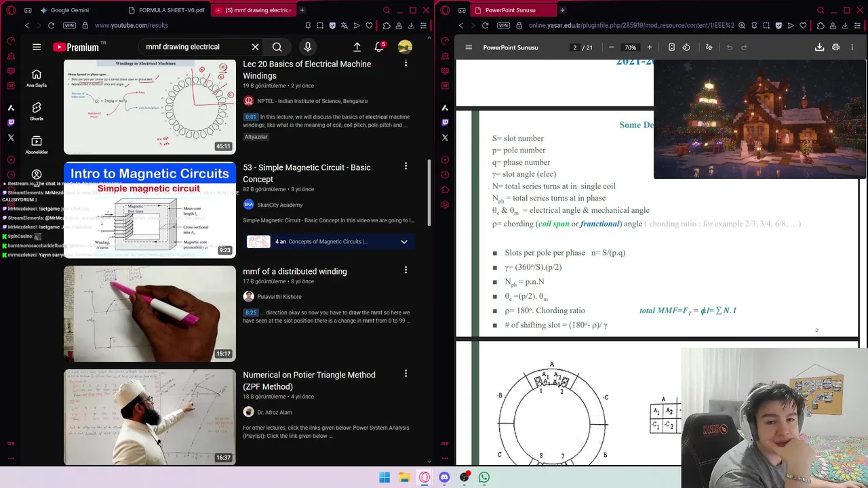
Task: Run search with magnifier button on YouTube
Action: 277,47
